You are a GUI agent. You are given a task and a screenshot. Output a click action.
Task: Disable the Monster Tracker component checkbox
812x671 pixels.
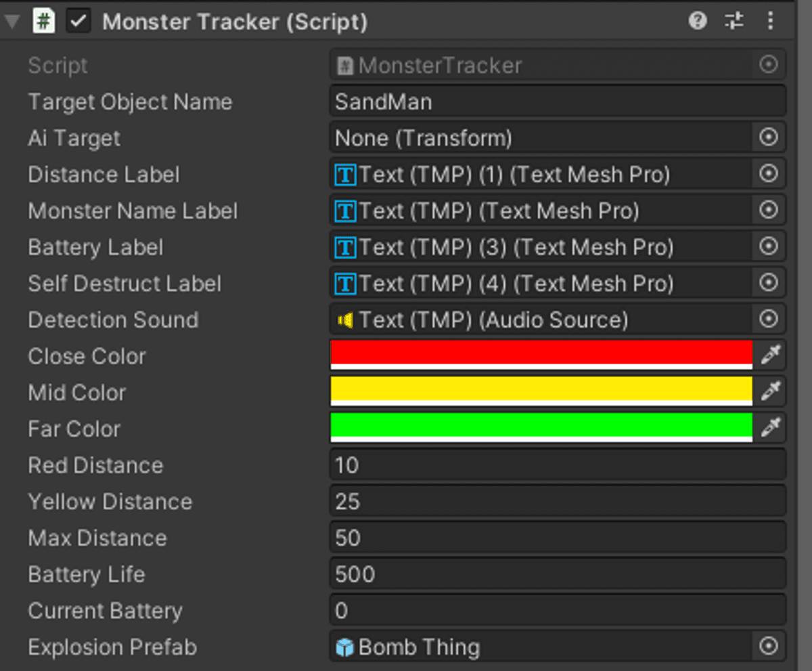(77, 20)
